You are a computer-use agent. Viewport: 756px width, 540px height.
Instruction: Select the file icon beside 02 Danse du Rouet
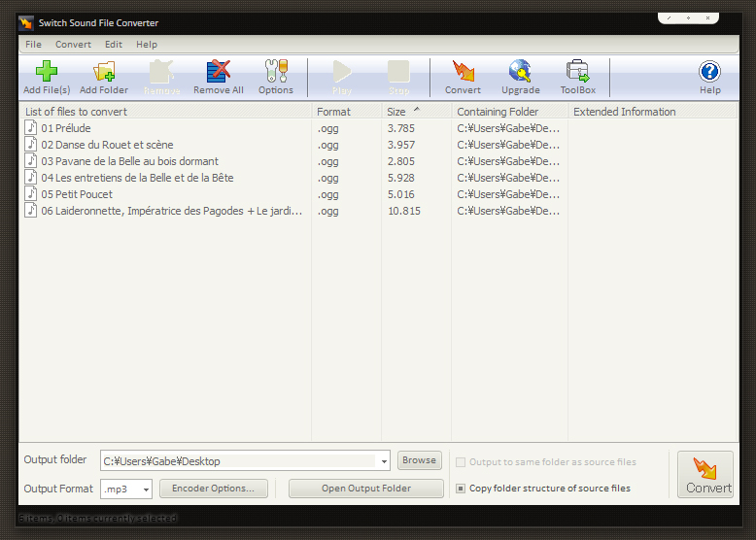coord(31,144)
